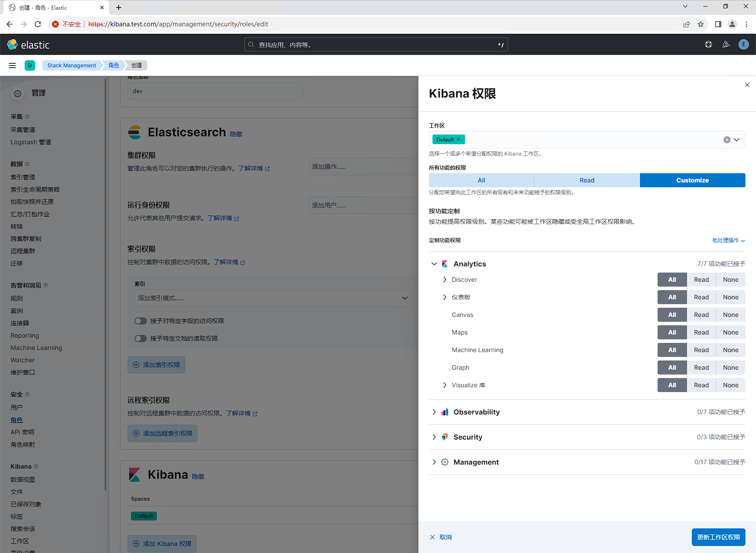Collapse the Analytics section
Image resolution: width=756 pixels, height=553 pixels.
tap(434, 264)
